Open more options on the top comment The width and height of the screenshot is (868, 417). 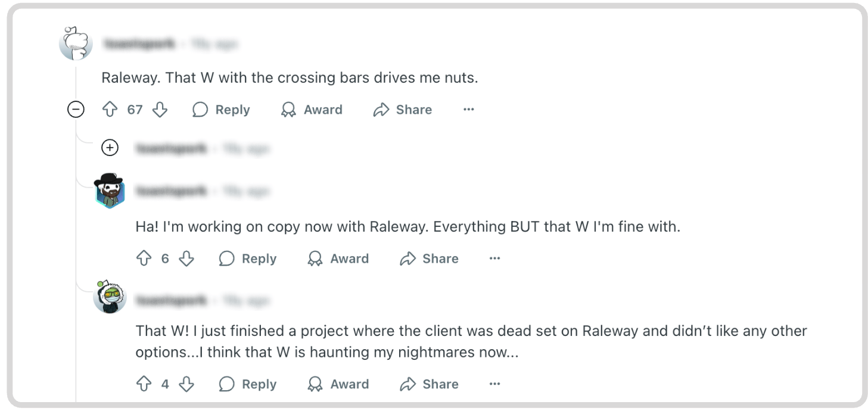[469, 110]
